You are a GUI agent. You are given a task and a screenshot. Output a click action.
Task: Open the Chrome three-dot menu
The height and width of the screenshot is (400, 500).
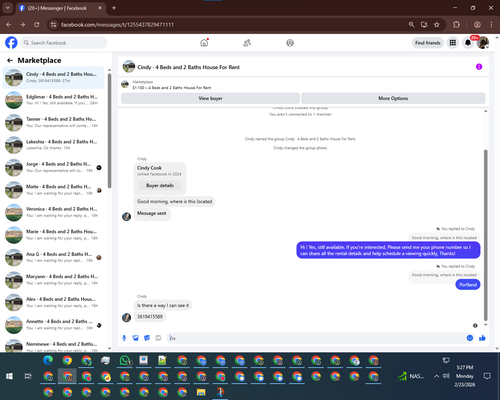pyautogui.click(x=491, y=25)
